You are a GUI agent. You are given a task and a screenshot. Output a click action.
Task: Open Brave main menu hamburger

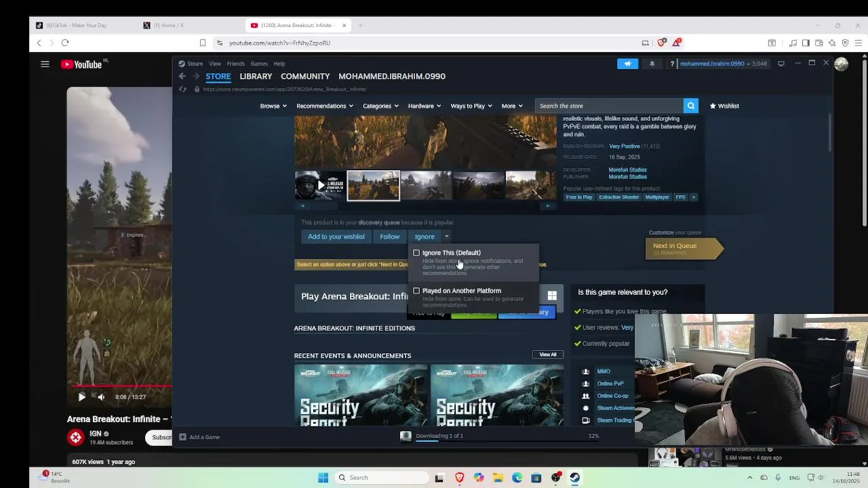[x=859, y=43]
